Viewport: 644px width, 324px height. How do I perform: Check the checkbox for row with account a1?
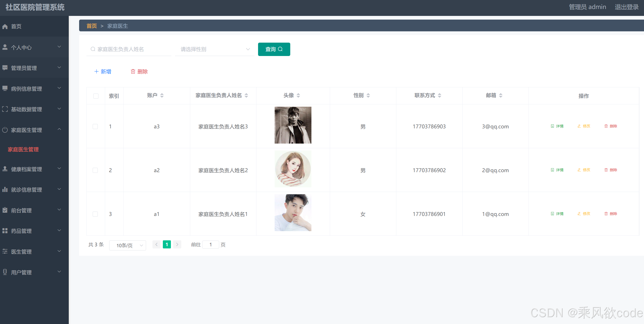coord(95,214)
